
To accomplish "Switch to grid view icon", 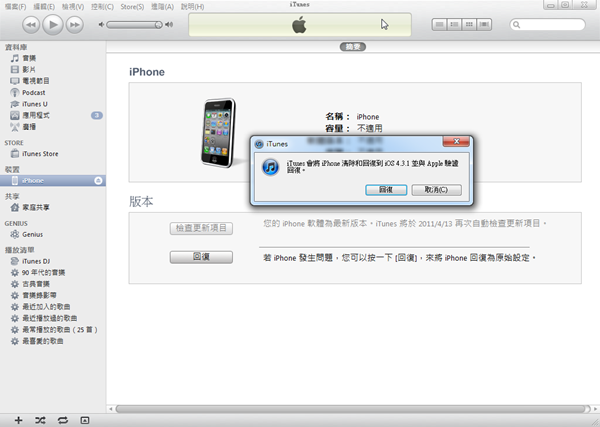I will pyautogui.click(x=469, y=24).
